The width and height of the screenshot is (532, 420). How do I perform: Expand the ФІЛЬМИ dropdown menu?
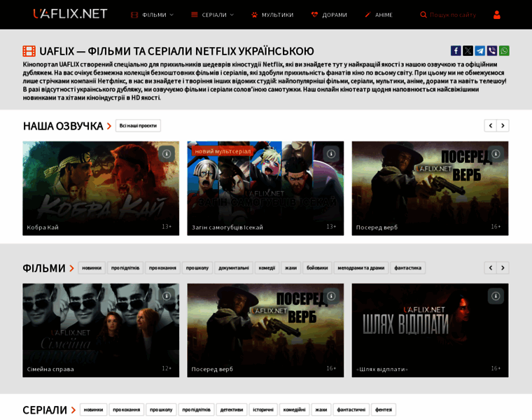153,15
